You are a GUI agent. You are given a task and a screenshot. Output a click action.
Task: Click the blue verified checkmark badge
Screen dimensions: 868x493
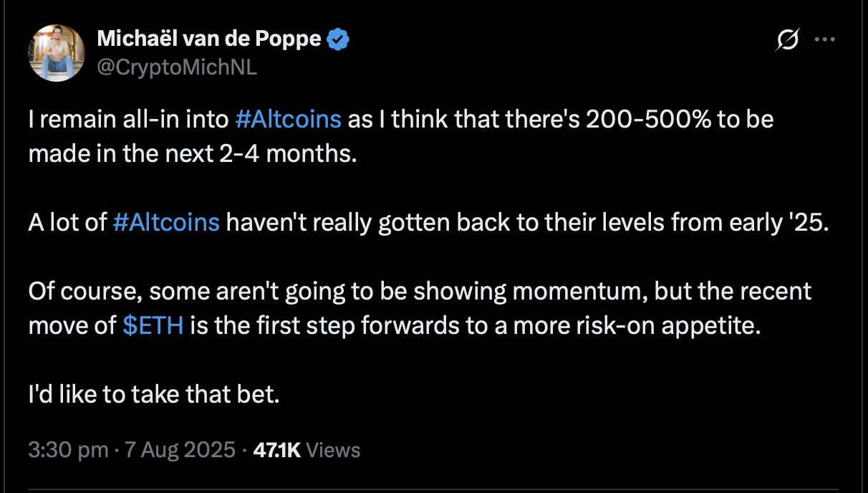[338, 40]
